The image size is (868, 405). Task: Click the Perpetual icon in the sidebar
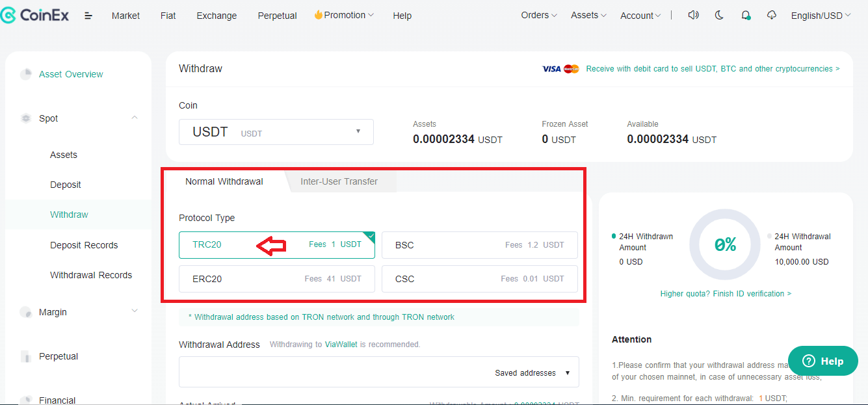[x=26, y=356]
